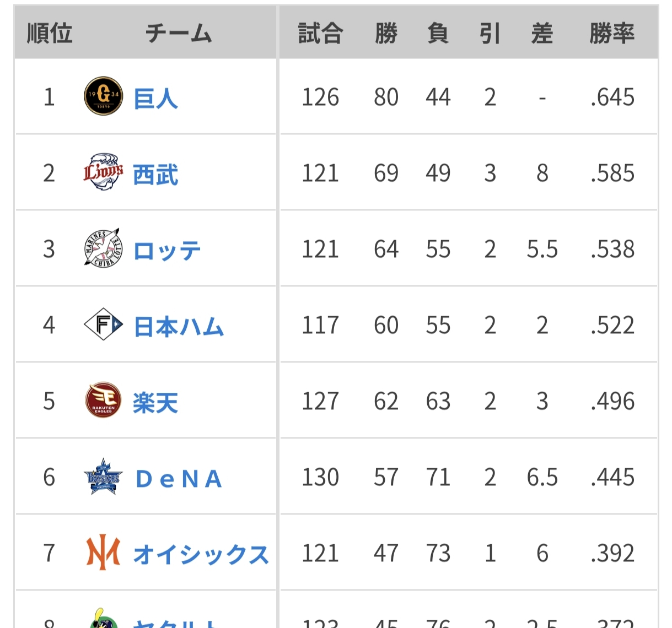Open the 巨人 team link
Image resolution: width=672 pixels, height=628 pixels.
point(155,99)
